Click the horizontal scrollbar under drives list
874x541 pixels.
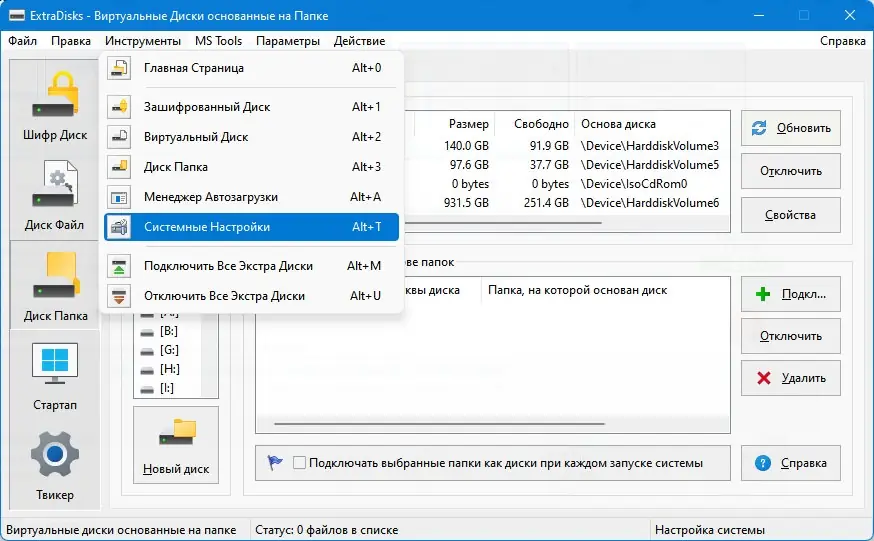[x=503, y=223]
